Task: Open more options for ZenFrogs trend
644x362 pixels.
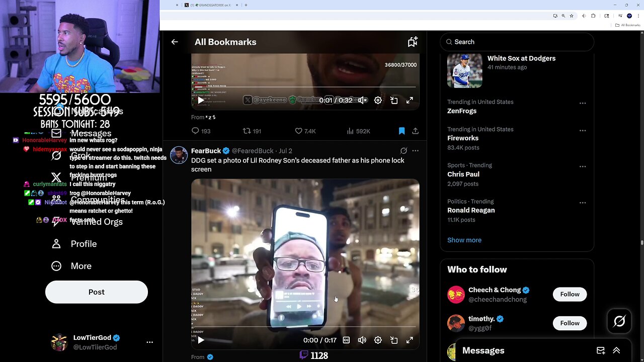Action: coord(583,103)
